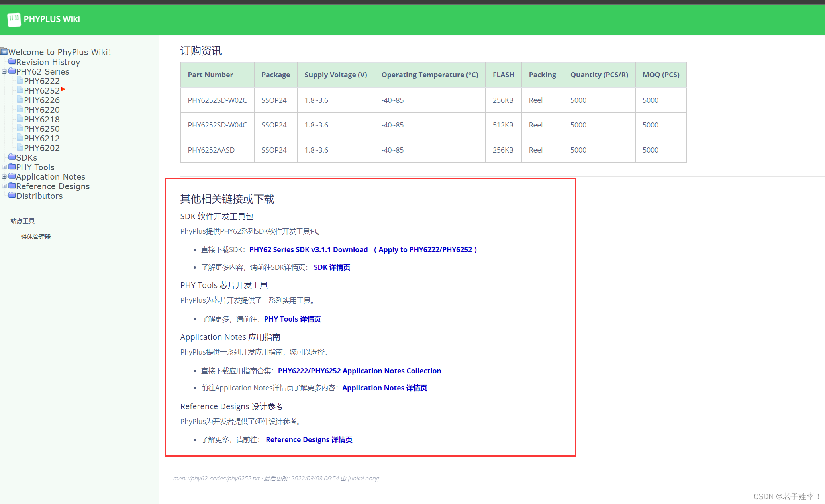Screen dimensions: 825x504
Task: Click the 站点工具 heading
Action: point(23,221)
